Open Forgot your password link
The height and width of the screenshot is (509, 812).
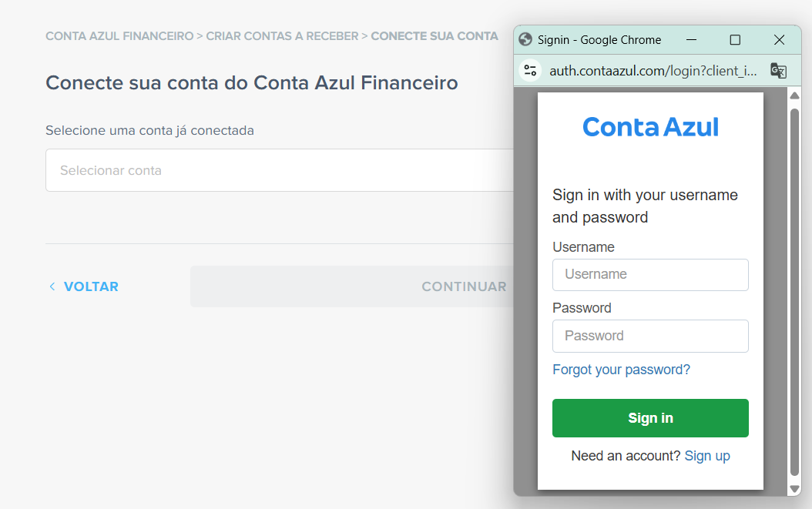(x=622, y=370)
